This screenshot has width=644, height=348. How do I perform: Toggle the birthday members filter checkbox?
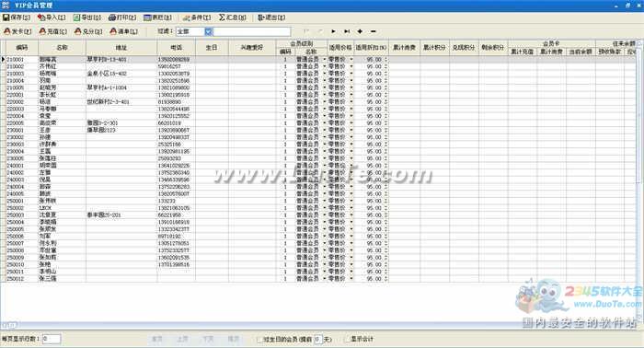click(x=259, y=340)
